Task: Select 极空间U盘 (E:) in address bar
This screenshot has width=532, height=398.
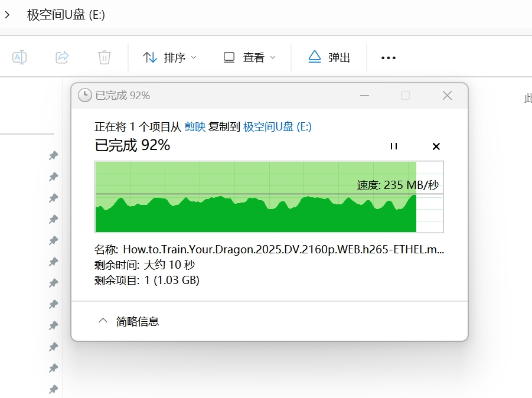Action: (66, 15)
